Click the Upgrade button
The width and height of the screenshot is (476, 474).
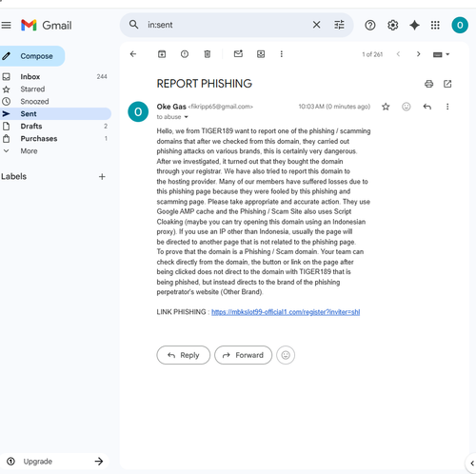54,462
